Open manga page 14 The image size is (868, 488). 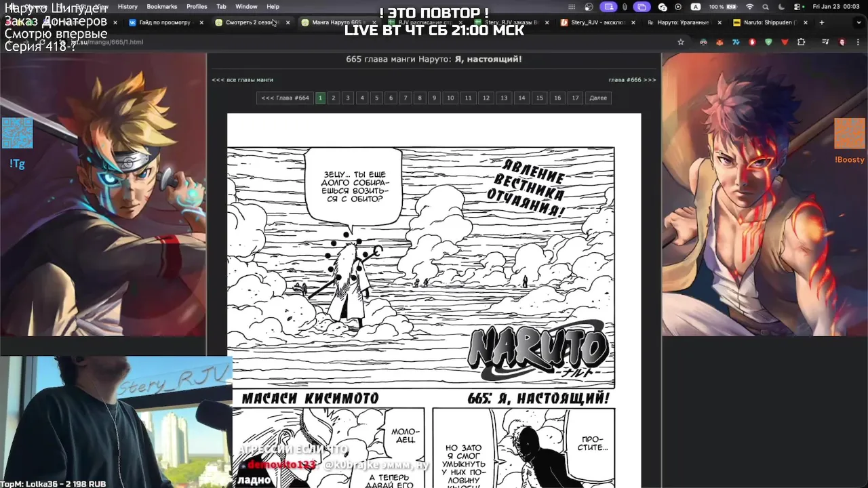tap(521, 98)
